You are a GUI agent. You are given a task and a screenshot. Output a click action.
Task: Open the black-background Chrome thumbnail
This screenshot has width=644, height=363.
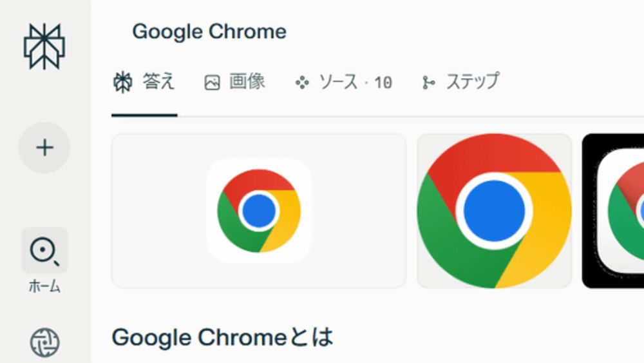pyautogui.click(x=613, y=211)
